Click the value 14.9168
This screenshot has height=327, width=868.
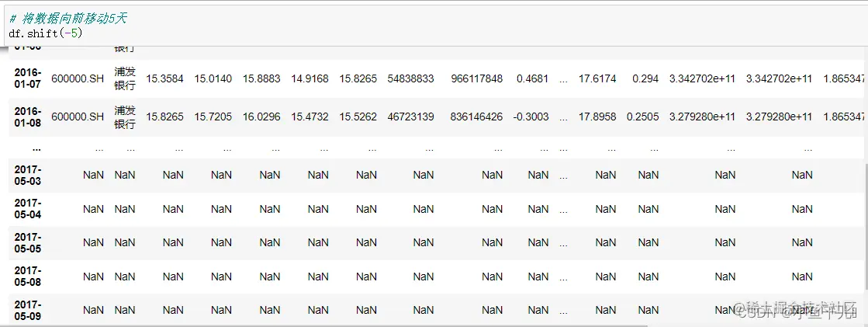point(310,78)
